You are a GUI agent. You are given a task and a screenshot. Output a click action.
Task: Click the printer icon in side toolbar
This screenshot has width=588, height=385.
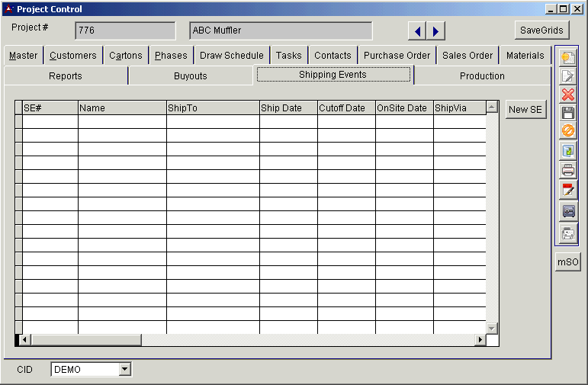(x=567, y=170)
